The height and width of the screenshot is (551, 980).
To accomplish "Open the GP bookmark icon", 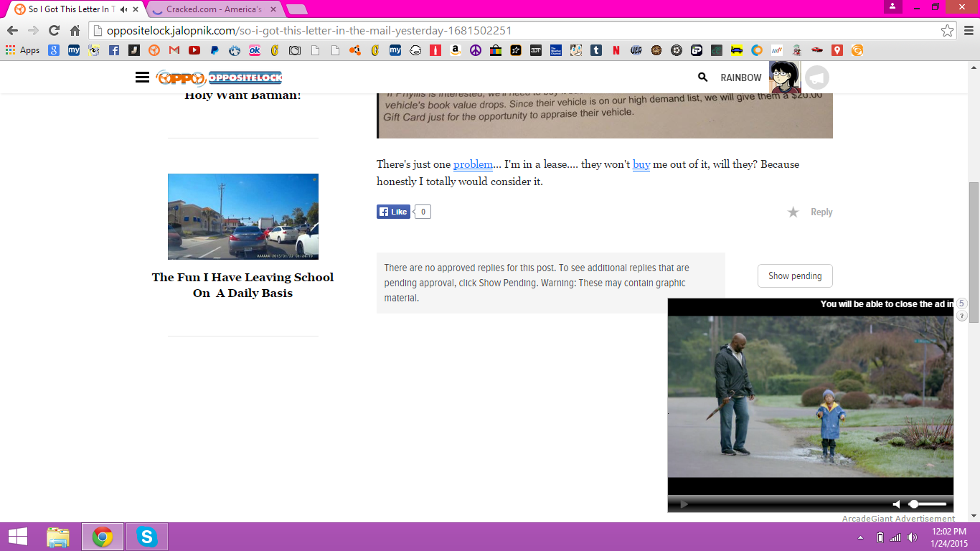I will 697,50.
